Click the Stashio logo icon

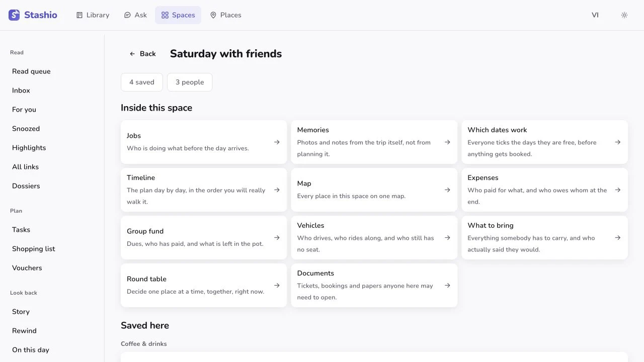(14, 15)
